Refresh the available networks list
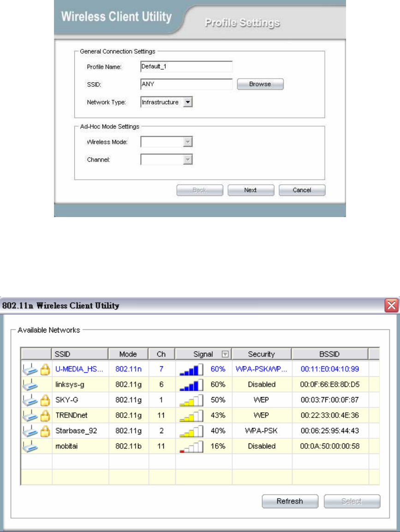Viewport: 400px width, 532px height. point(290,502)
